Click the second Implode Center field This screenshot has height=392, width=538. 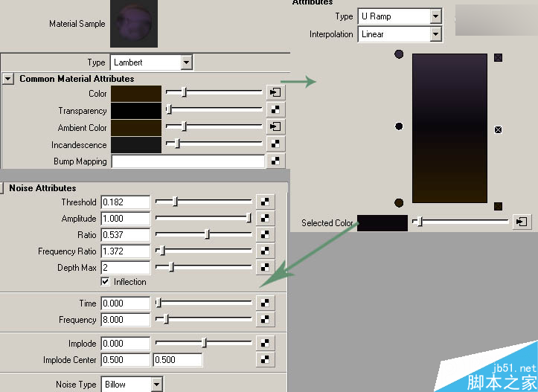click(x=177, y=360)
